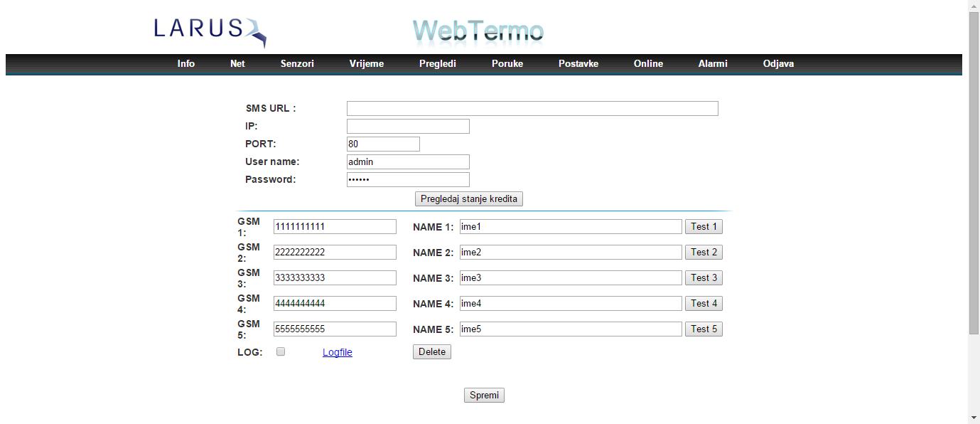Open the Senzori menu
The image size is (980, 424).
tap(297, 64)
